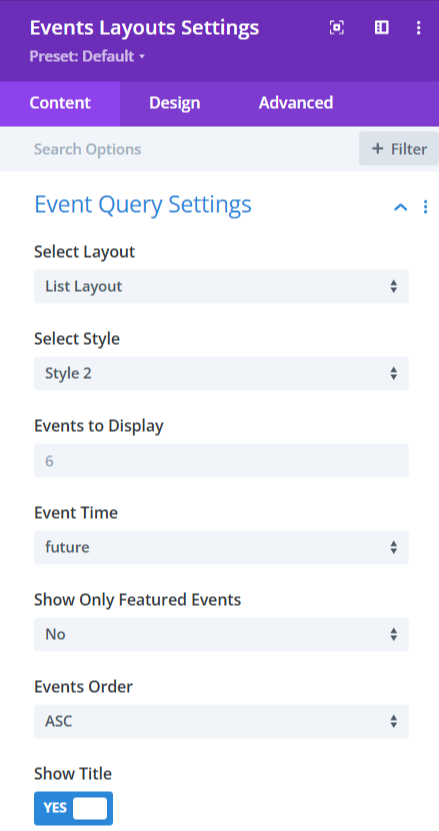
Task: Click the Show Only Featured Events label
Action: pos(137,599)
